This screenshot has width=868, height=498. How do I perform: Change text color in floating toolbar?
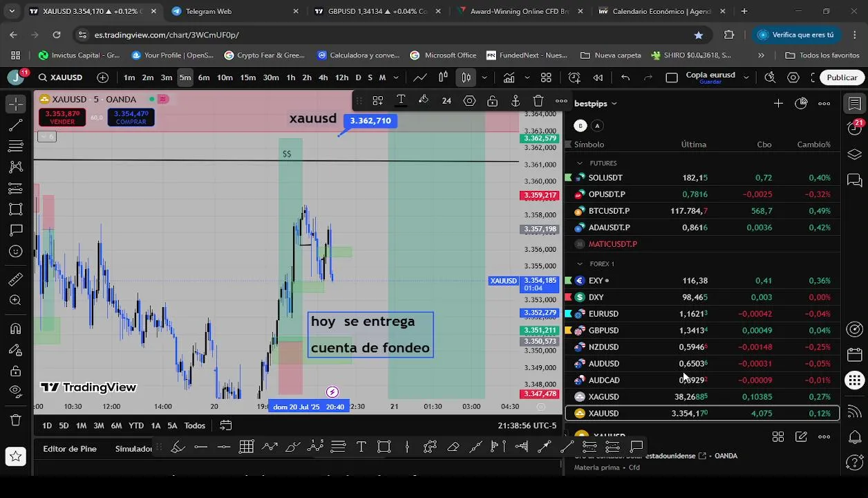[x=401, y=101]
